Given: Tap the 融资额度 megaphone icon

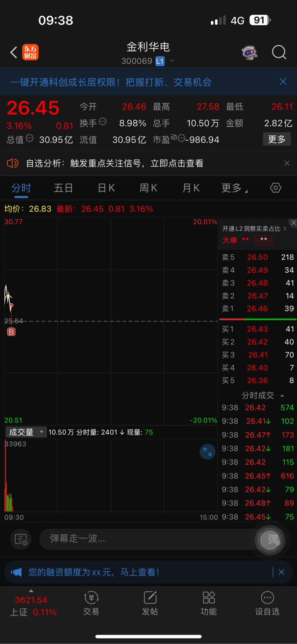Looking at the screenshot, I should click(x=16, y=572).
